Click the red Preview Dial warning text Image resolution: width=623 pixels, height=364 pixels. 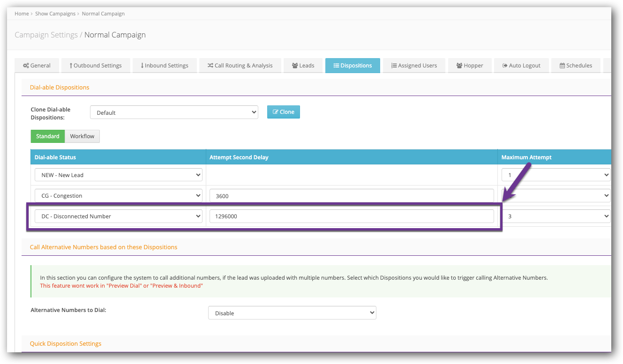pyautogui.click(x=121, y=286)
